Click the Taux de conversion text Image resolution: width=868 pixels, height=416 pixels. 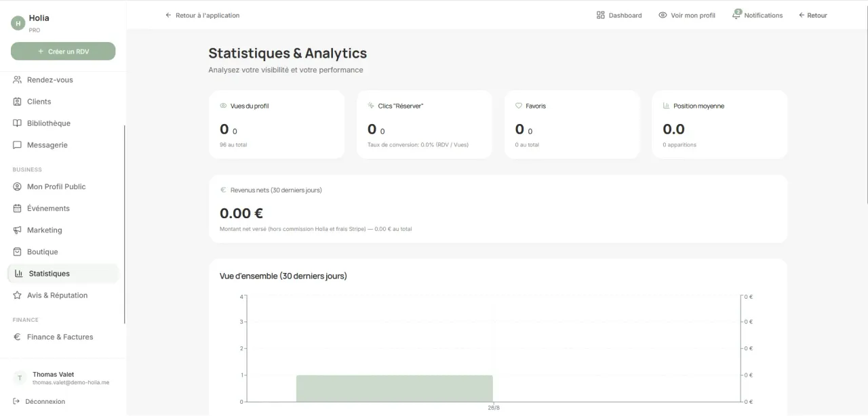point(418,145)
